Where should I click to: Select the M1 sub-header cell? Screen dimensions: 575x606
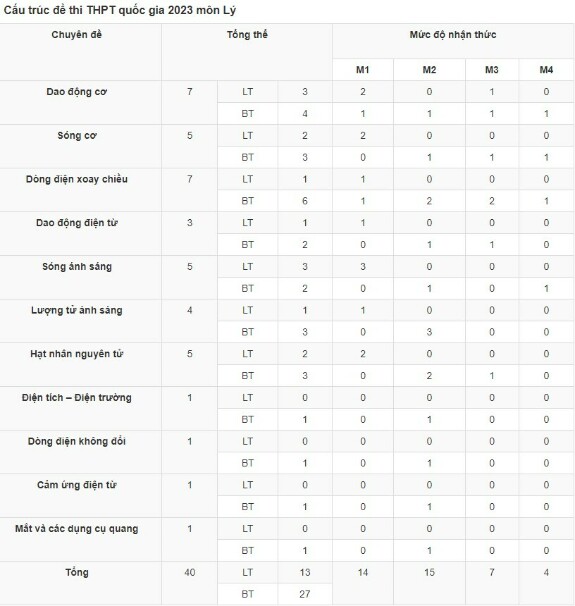(x=362, y=70)
